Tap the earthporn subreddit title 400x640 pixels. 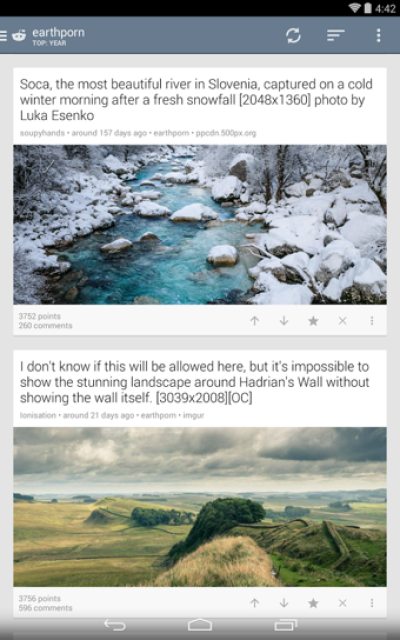(58, 32)
